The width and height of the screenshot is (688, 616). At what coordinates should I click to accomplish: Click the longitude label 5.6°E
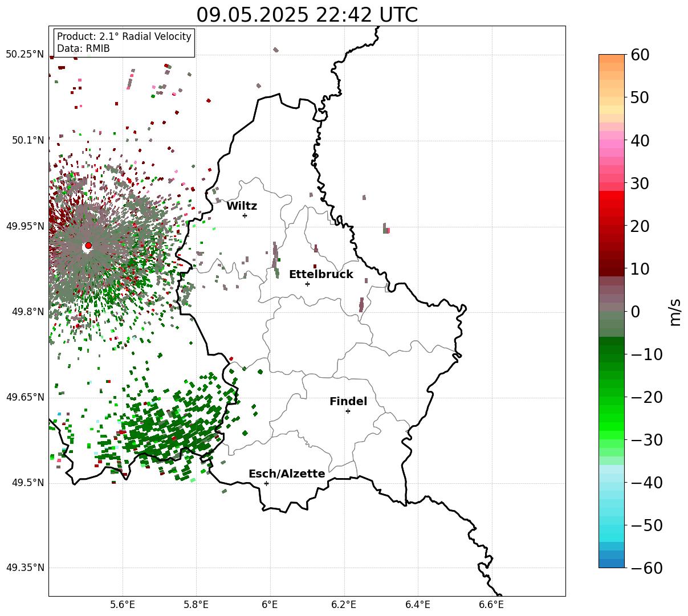pyautogui.click(x=123, y=605)
